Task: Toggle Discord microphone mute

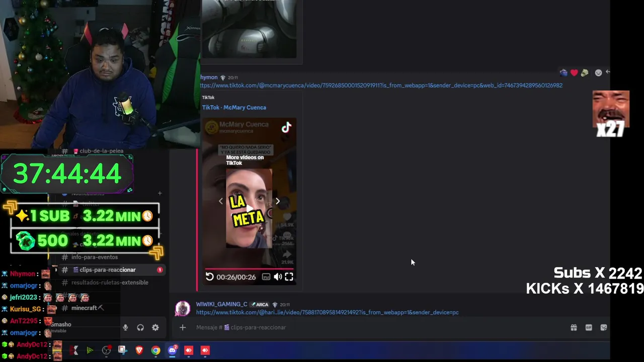Action: (x=125, y=328)
